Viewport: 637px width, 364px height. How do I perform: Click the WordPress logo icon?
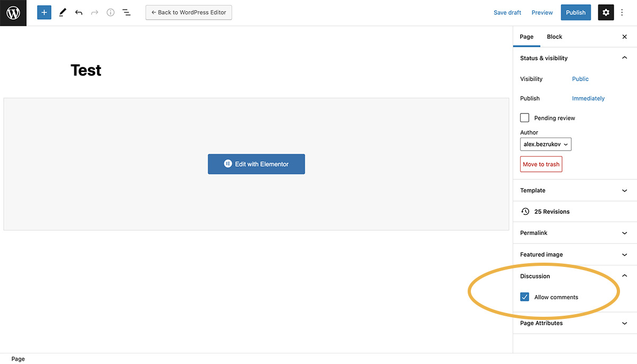(13, 13)
